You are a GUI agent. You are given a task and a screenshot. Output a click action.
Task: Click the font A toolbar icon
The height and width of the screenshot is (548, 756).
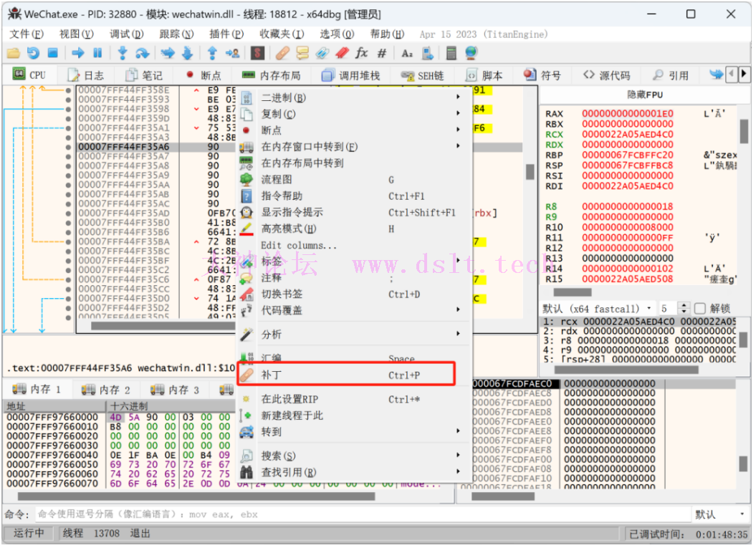[407, 53]
